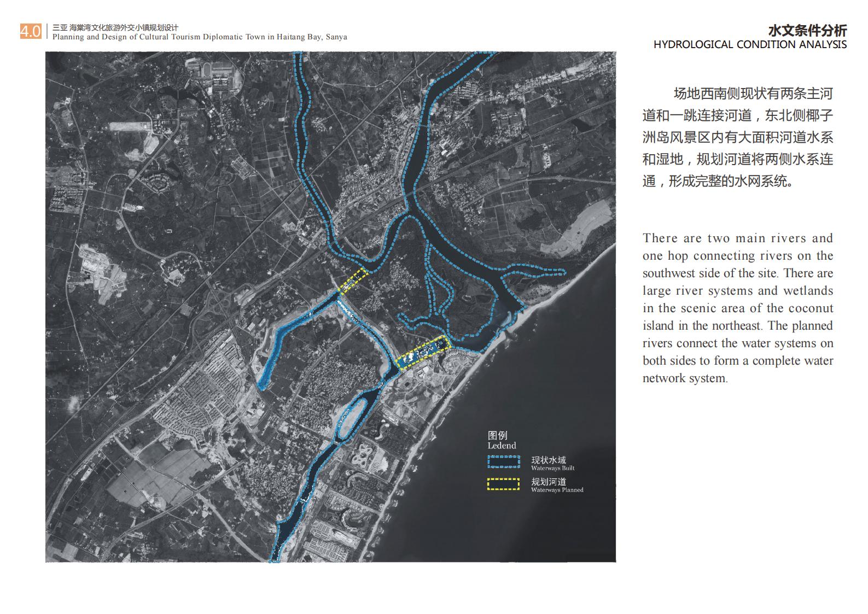
Task: Click the English paragraph starting 'There are two main rivers'
Action: coord(738,308)
